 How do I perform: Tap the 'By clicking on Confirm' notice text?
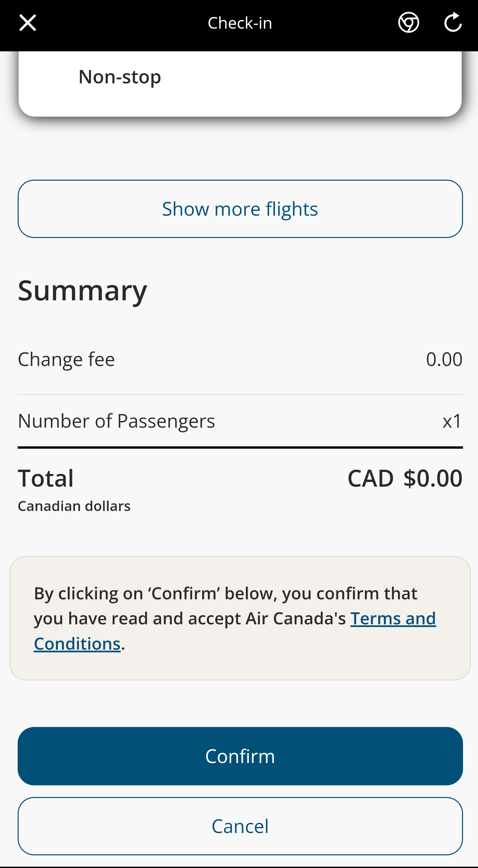226,594
